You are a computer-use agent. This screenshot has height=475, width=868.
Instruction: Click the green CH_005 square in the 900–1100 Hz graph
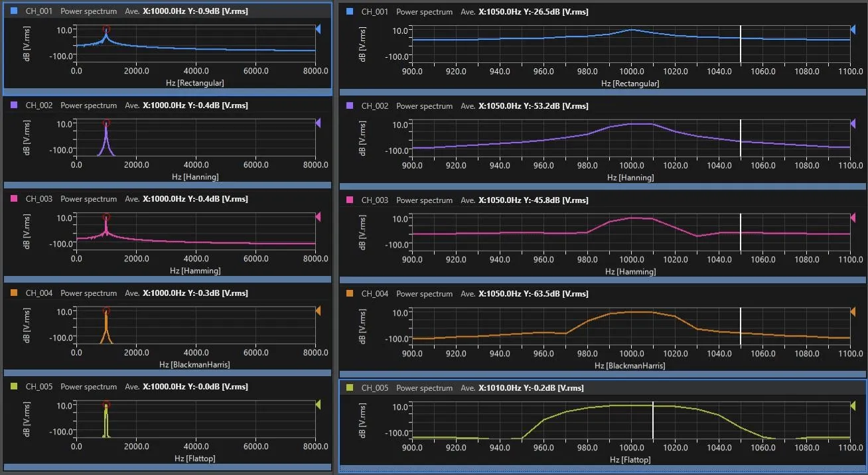(x=349, y=387)
